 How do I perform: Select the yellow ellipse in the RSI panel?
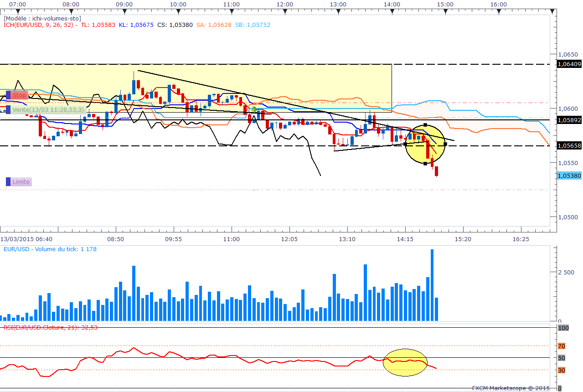coord(405,362)
